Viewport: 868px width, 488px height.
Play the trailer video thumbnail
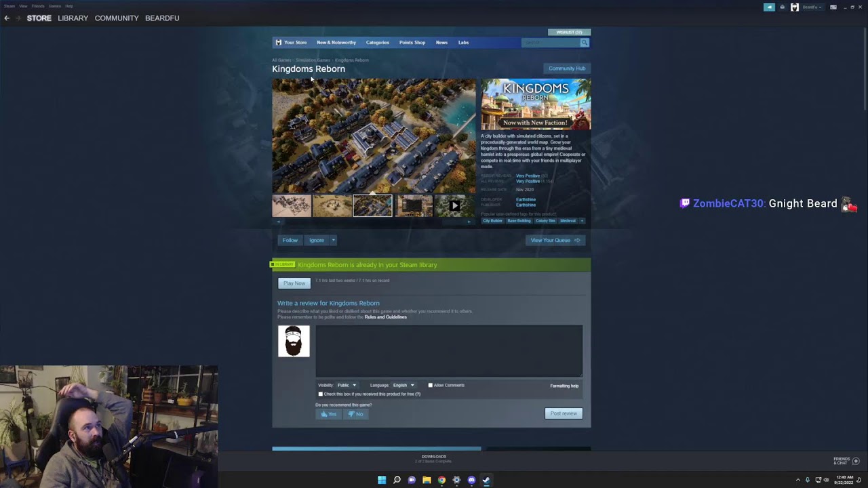tap(454, 205)
